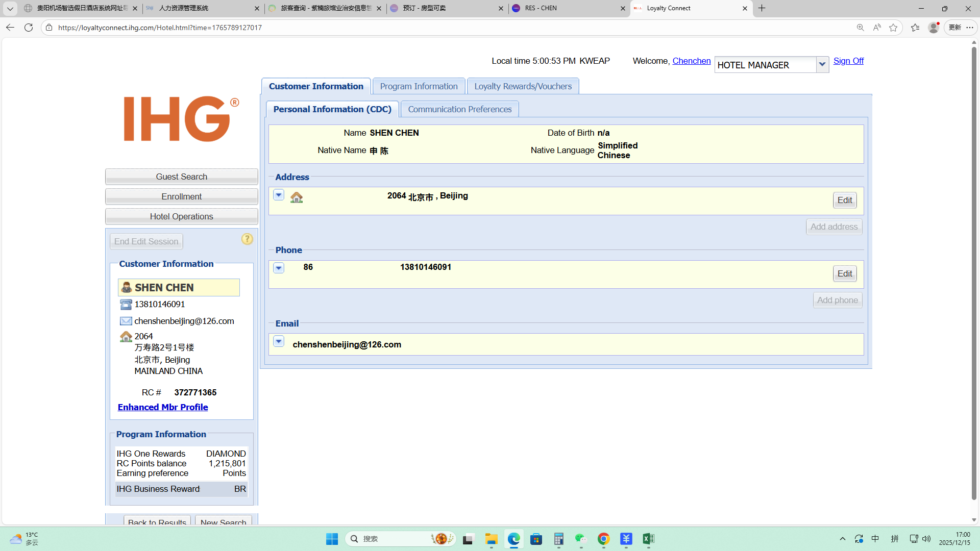The width and height of the screenshot is (980, 551).
Task: Click the person icon next to SHEN CHEN
Action: pos(127,287)
